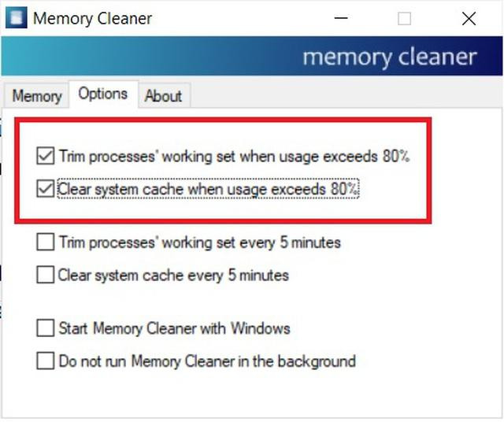Enable the Do not run in background checkbox
The image size is (504, 422).
click(45, 361)
